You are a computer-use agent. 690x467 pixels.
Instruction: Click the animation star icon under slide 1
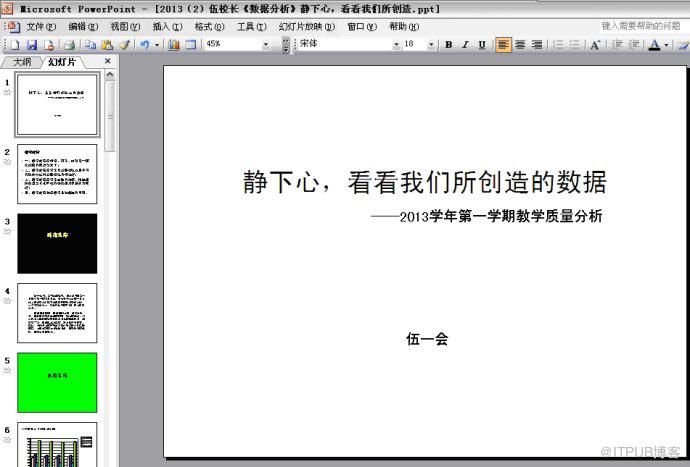[x=7, y=92]
